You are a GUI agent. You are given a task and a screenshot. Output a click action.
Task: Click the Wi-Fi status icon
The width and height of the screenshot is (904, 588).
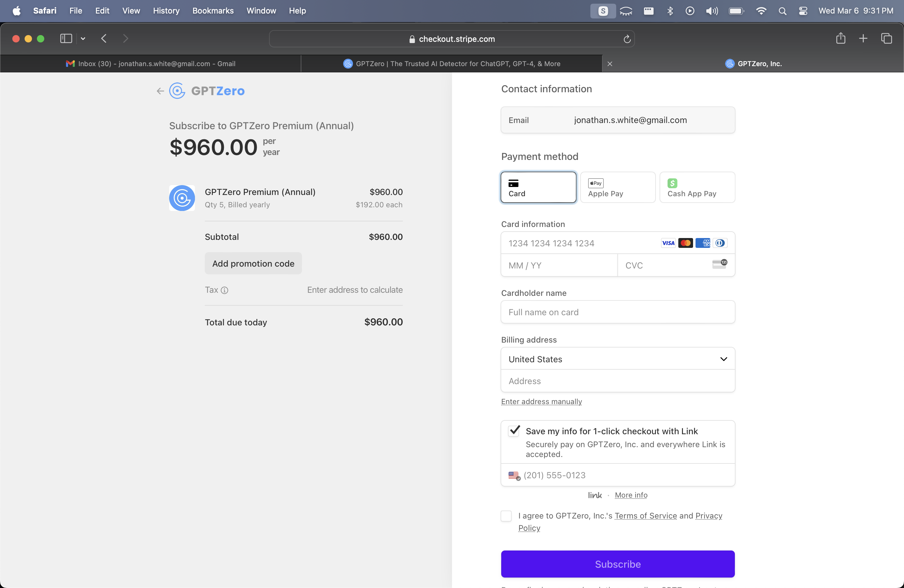[761, 11]
